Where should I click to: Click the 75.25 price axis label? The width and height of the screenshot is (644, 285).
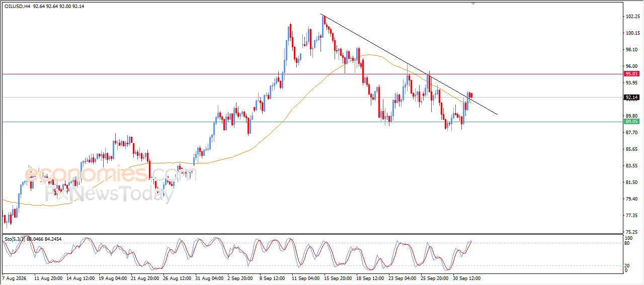[632, 232]
